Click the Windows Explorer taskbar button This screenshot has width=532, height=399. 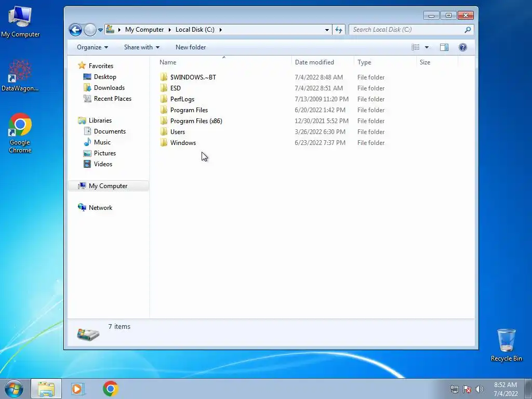(x=46, y=389)
